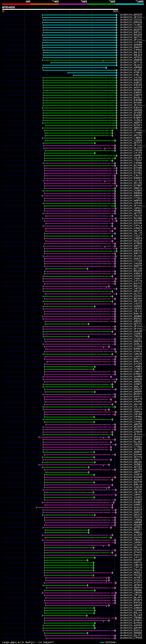The height and width of the screenshot is (644, 146).
Task: Select hit label UniRef100_A1BES2
Action: click(x=131, y=83)
